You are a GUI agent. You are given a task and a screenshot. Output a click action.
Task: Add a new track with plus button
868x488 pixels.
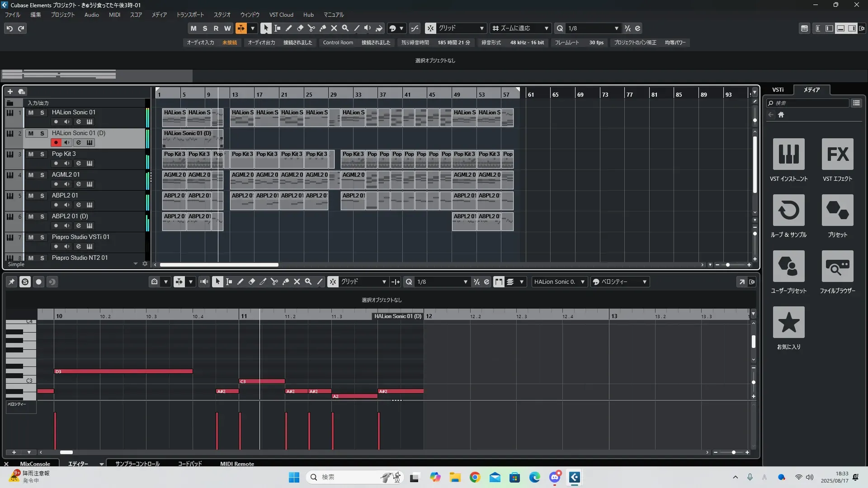(x=10, y=91)
